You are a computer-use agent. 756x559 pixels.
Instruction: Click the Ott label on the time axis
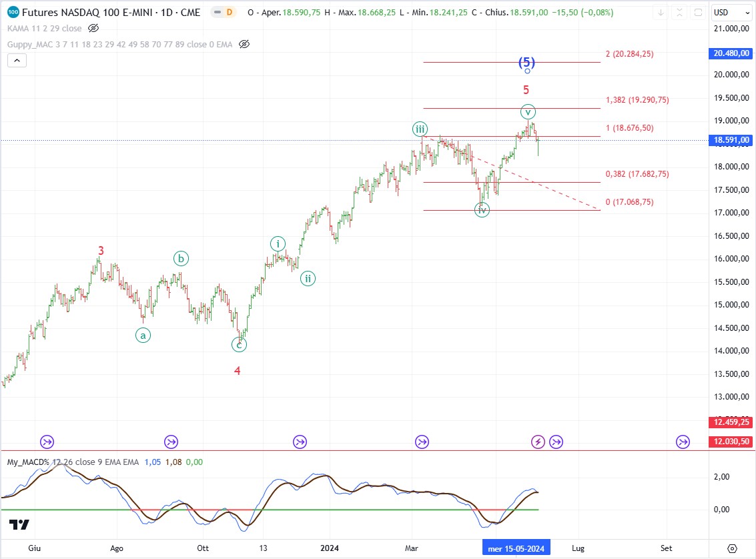click(x=203, y=548)
